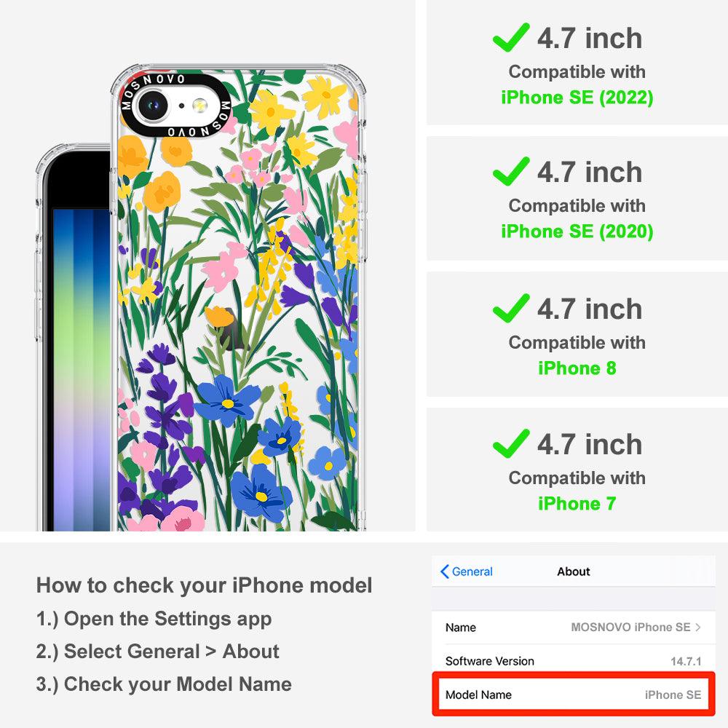
Task: Click the green checkmark beside iPhone 7
Action: 511,443
